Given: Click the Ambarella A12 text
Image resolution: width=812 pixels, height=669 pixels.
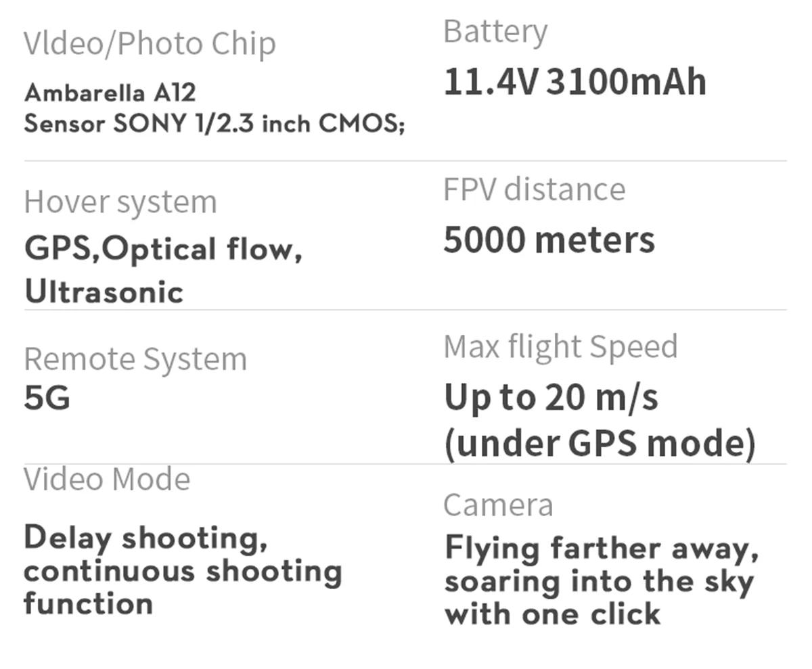Looking at the screenshot, I should (x=110, y=93).
